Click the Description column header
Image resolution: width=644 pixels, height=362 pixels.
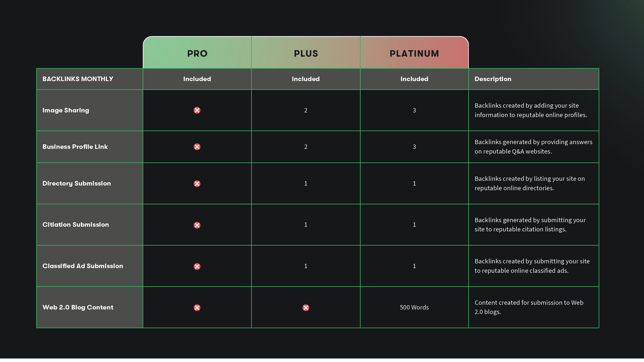click(x=493, y=79)
